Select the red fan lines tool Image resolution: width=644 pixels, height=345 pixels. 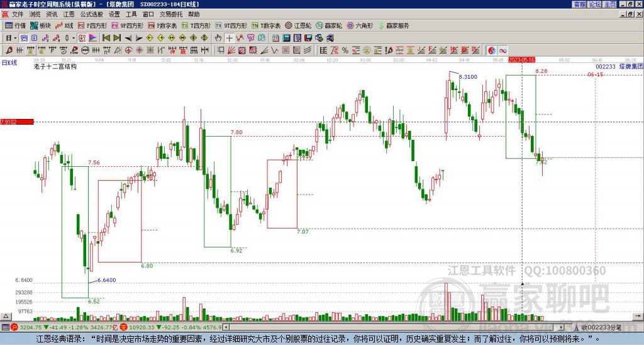(x=231, y=50)
